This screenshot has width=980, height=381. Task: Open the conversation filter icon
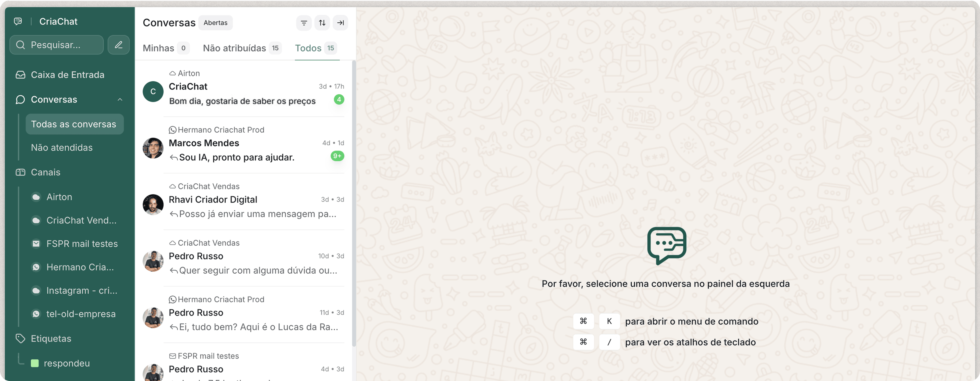click(304, 23)
